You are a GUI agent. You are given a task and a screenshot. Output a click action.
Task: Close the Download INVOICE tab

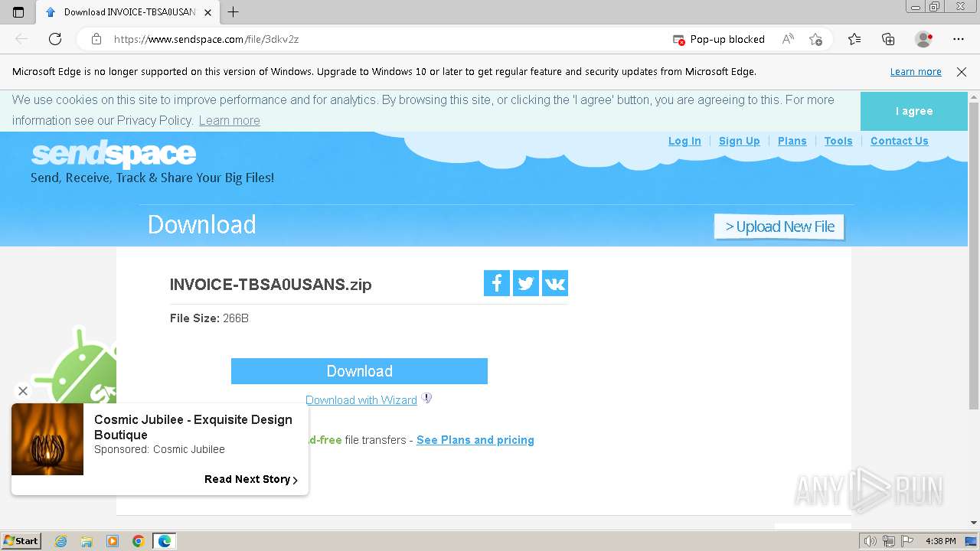208,12
